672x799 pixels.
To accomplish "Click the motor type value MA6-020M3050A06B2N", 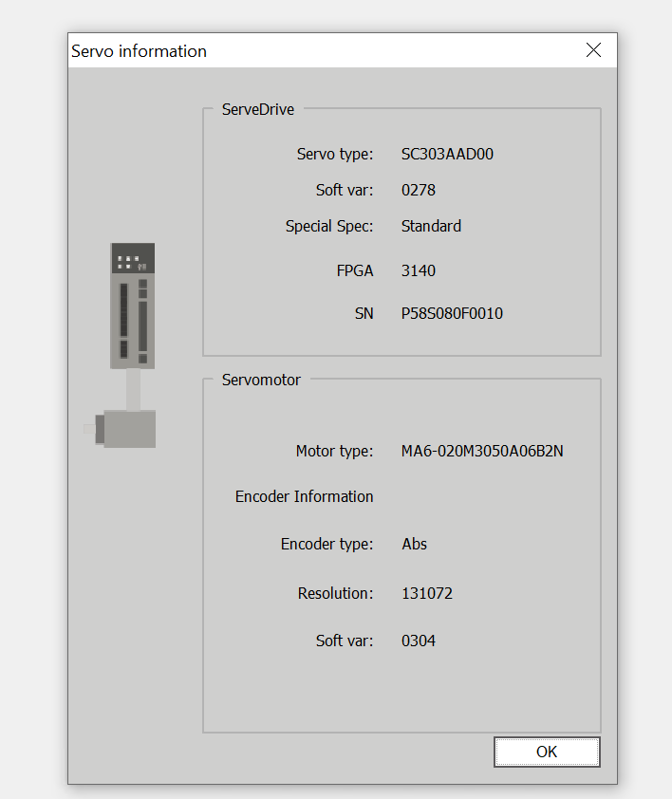I will tap(482, 451).
